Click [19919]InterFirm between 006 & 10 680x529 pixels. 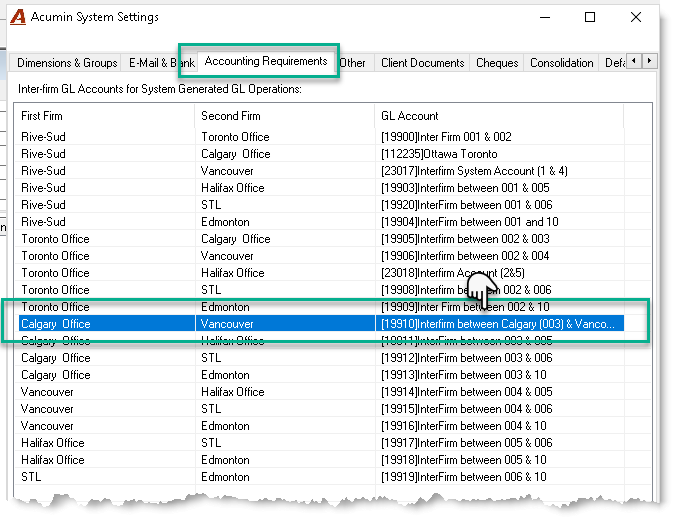[x=464, y=477]
